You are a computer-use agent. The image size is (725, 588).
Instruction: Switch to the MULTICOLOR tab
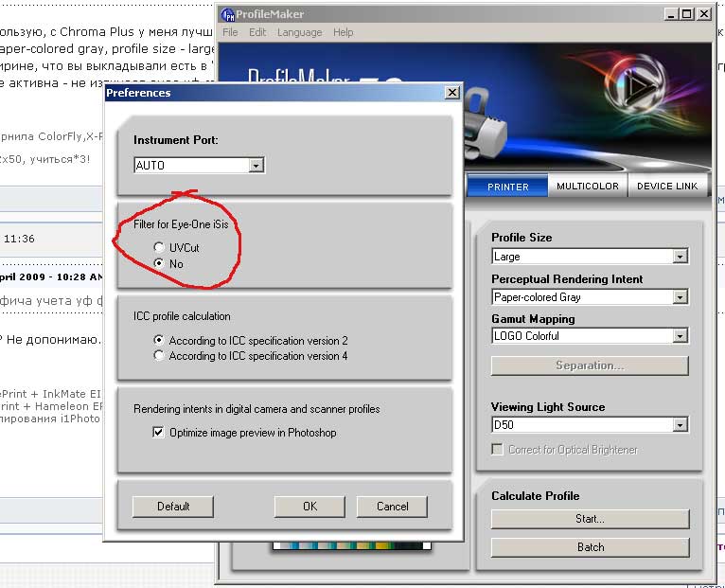point(587,186)
